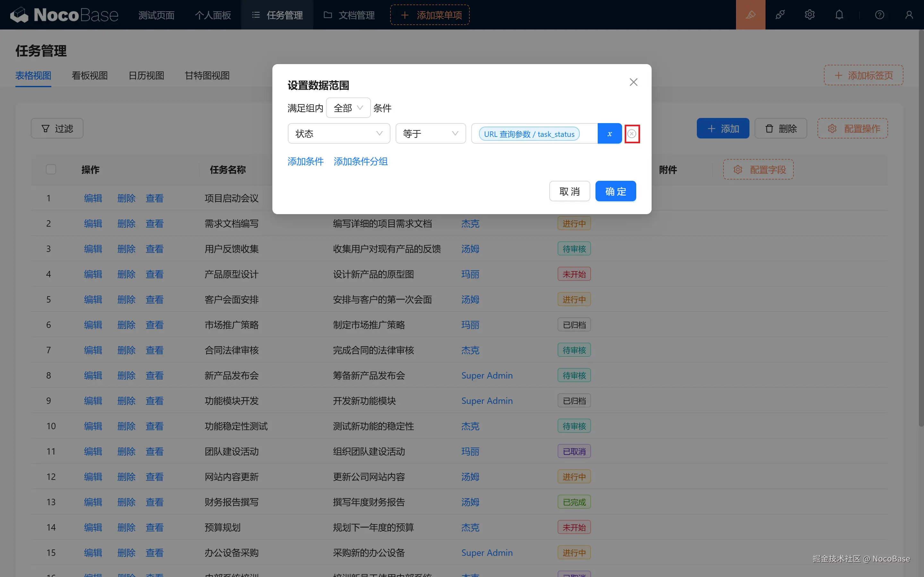Open the 状态 field dropdown

[x=339, y=134]
